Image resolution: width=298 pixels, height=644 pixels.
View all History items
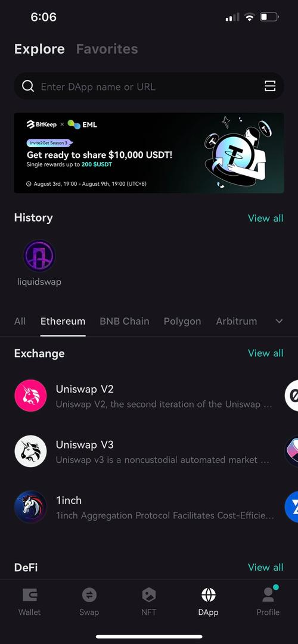pyautogui.click(x=266, y=218)
